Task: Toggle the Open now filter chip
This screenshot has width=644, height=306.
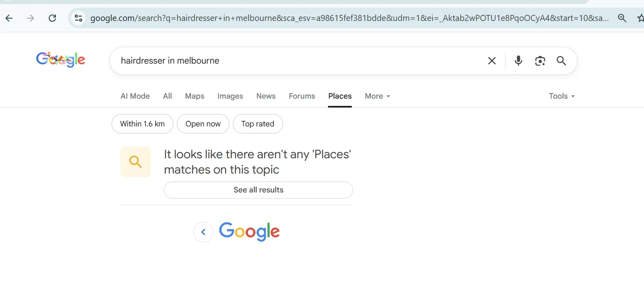Action: [x=203, y=124]
